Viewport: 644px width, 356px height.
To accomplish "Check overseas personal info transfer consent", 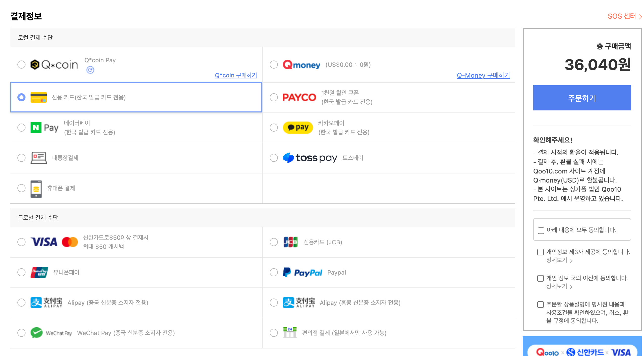I will 540,278.
